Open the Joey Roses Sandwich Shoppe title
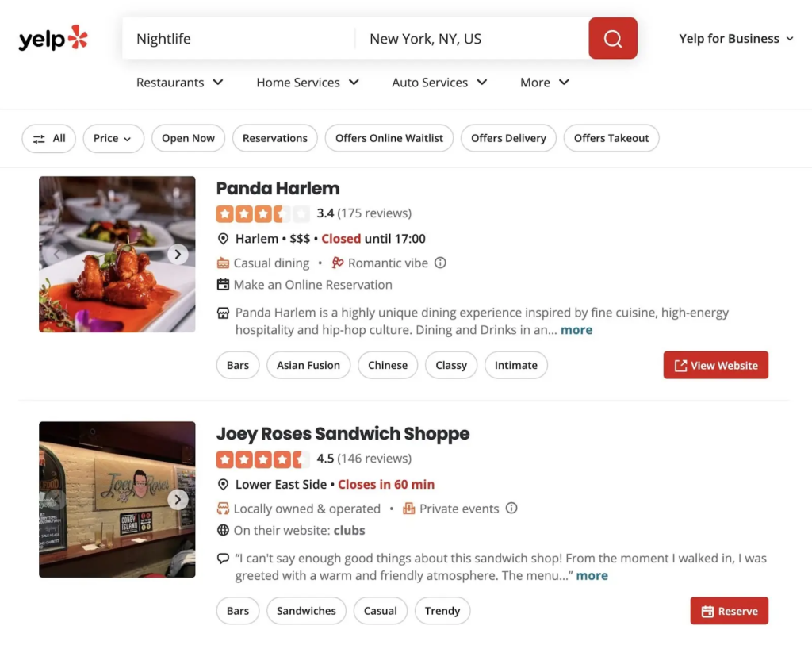The width and height of the screenshot is (812, 645). [343, 434]
